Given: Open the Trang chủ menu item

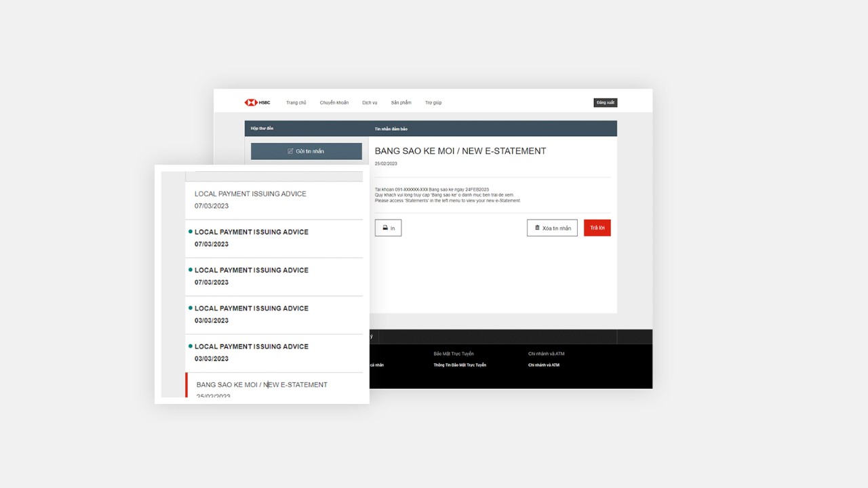Looking at the screenshot, I should 296,102.
